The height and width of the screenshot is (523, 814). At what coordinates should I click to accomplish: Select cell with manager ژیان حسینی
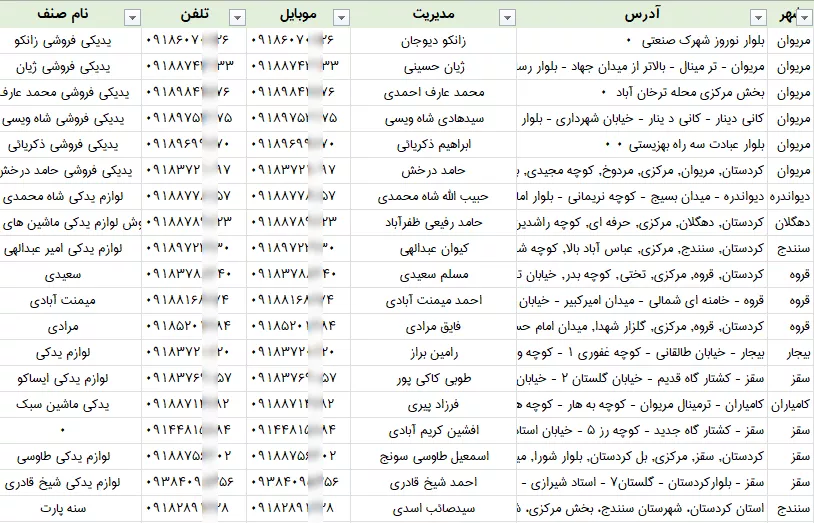click(433, 66)
